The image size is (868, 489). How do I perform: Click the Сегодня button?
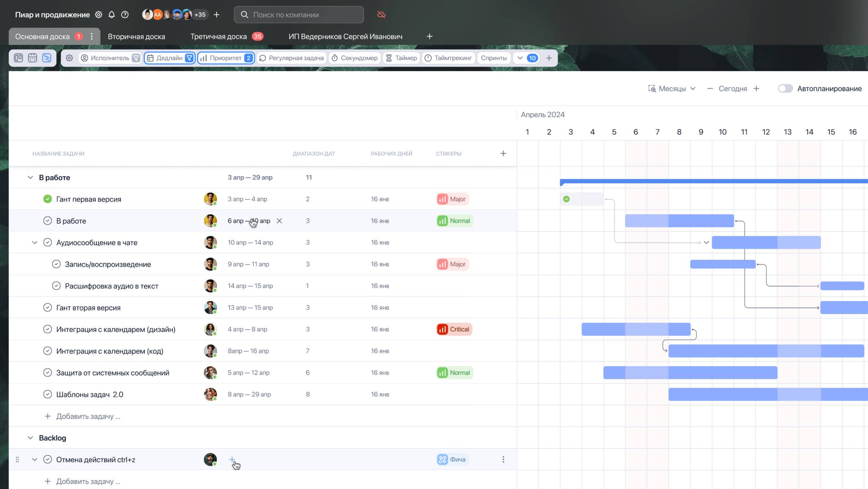[732, 89]
